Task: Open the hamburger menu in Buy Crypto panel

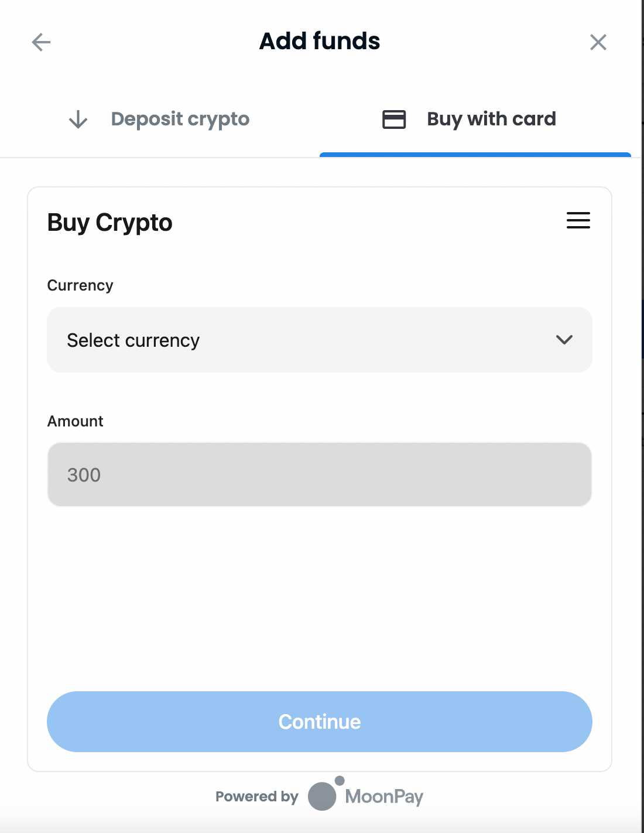Action: click(578, 221)
